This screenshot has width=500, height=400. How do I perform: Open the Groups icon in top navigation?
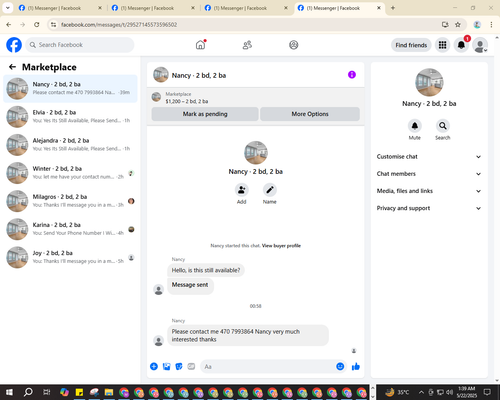click(294, 45)
